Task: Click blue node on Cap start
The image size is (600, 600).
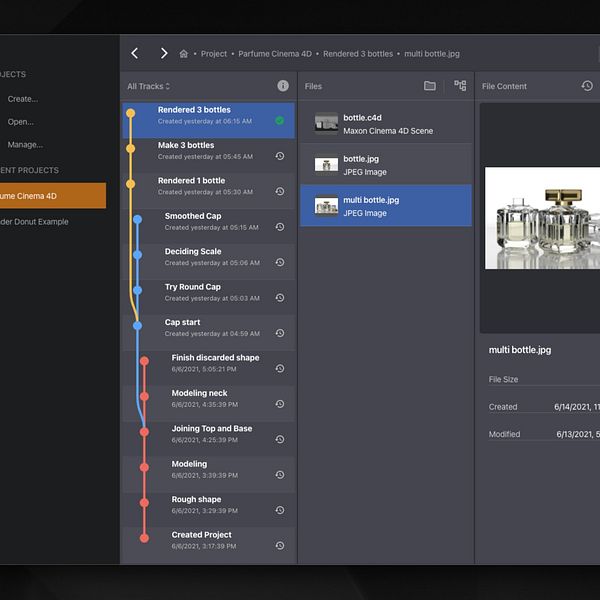Action: tap(137, 326)
